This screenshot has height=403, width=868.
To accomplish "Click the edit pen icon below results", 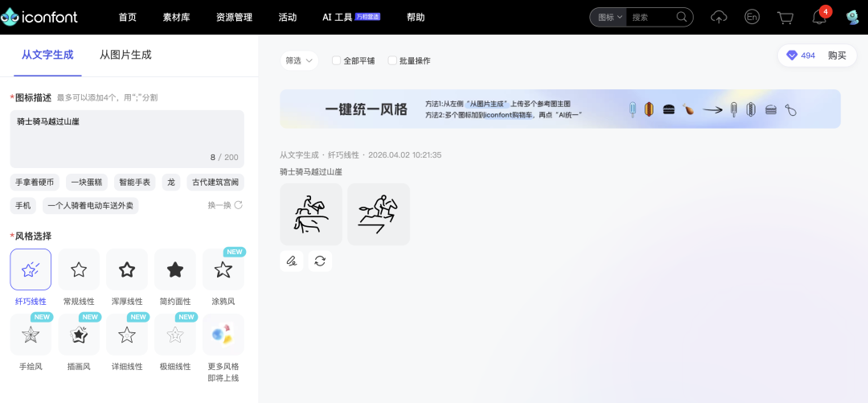I will point(292,261).
